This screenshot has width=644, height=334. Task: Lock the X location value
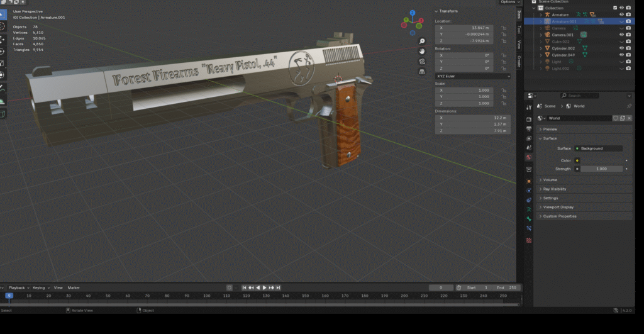pyautogui.click(x=504, y=28)
